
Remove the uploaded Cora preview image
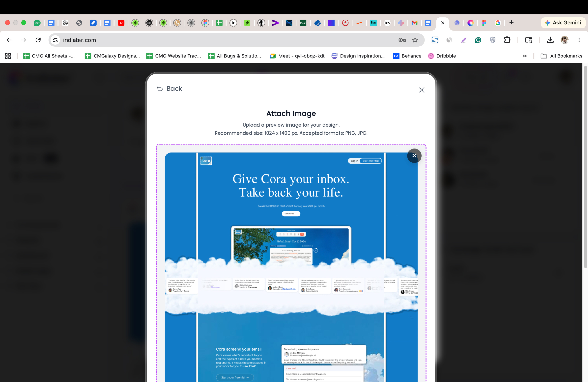pos(414,156)
